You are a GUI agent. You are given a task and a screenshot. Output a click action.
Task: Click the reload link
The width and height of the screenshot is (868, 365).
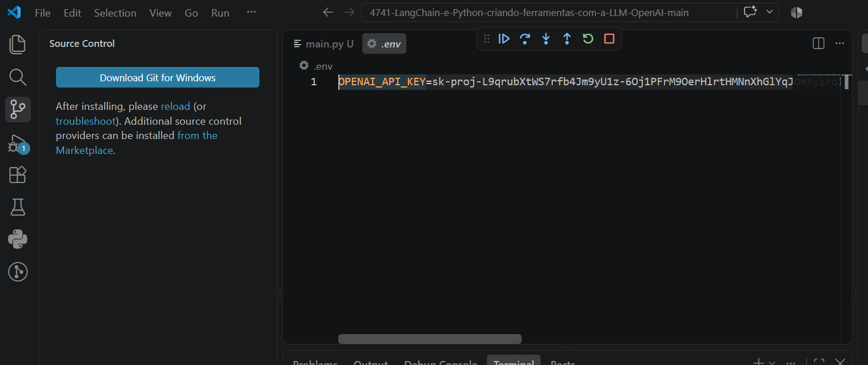tap(175, 106)
